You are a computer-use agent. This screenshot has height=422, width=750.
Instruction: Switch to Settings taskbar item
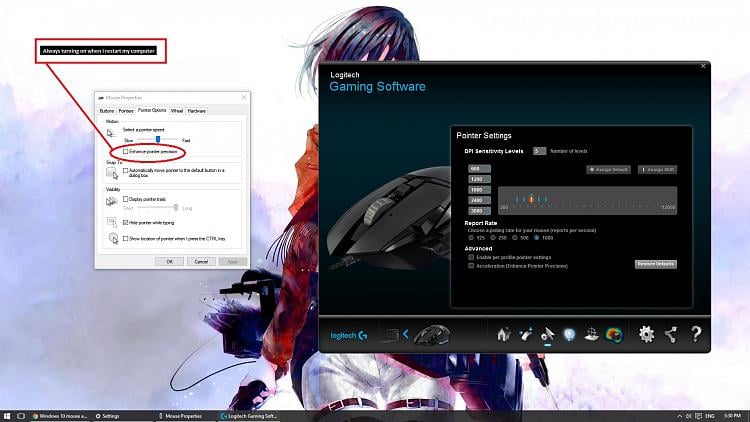pos(108,416)
